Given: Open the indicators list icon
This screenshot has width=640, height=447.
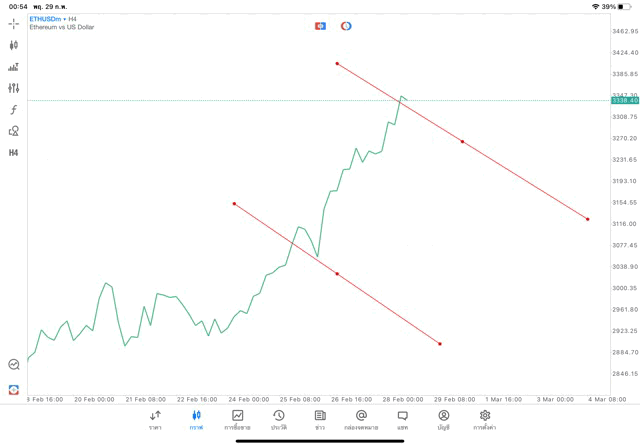Looking at the screenshot, I should [14, 67].
